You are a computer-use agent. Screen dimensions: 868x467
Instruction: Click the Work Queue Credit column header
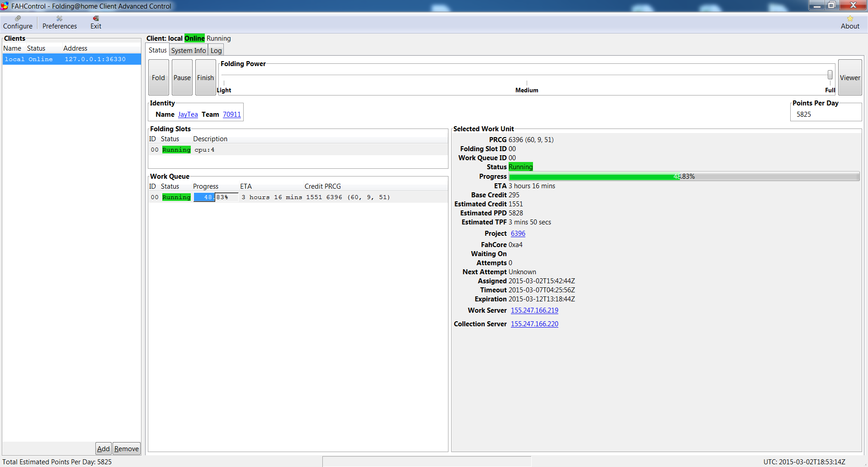tap(314, 186)
